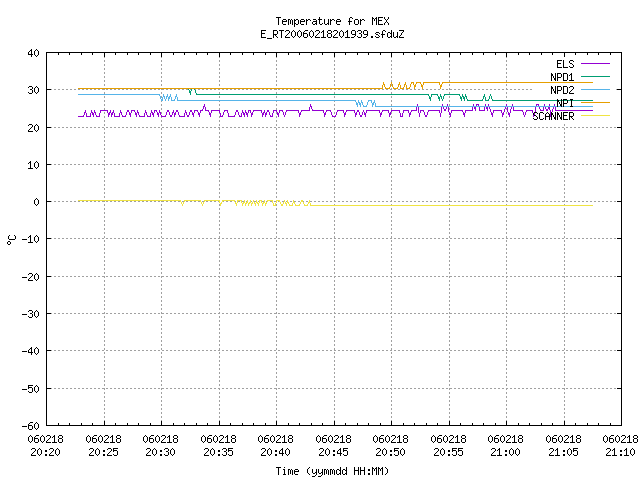Click the chart title 'Temperature for MEX'
The width and height of the screenshot is (640, 480).
[x=332, y=21]
